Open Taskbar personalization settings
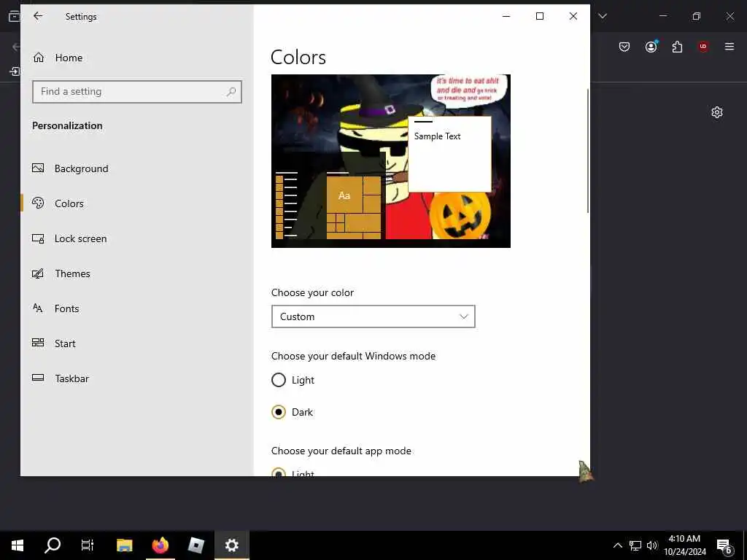The image size is (747, 560). [137, 378]
